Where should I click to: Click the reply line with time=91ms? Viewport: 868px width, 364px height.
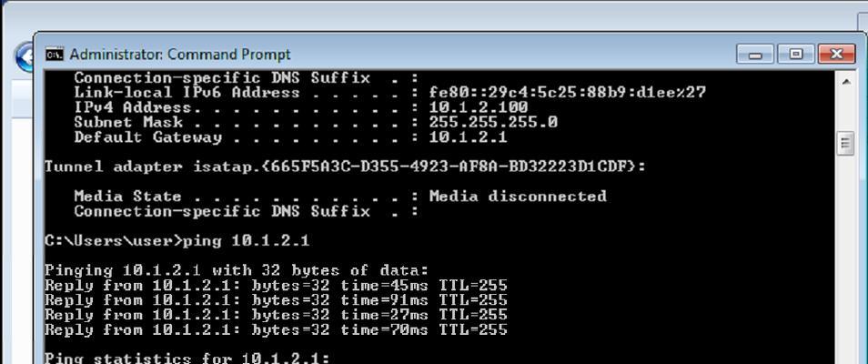(276, 300)
